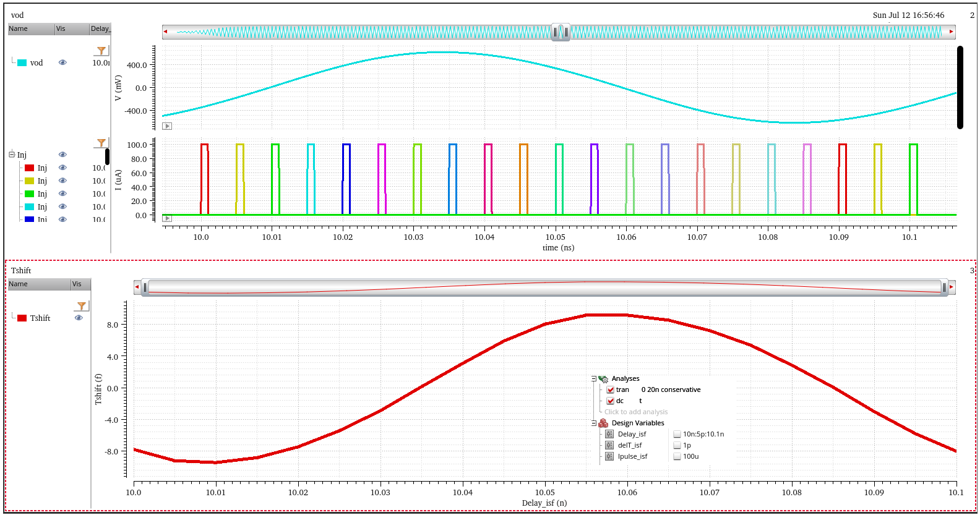Click the left handle of the Tshift zoom slider
Image resolution: width=980 pixels, height=515 pixels.
point(145,287)
